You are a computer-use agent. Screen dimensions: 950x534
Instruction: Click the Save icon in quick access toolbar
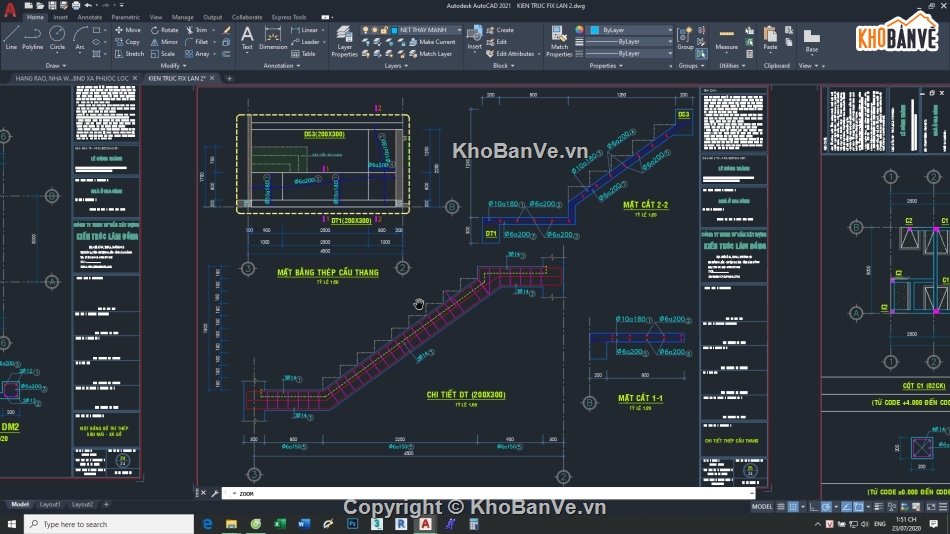coord(52,5)
